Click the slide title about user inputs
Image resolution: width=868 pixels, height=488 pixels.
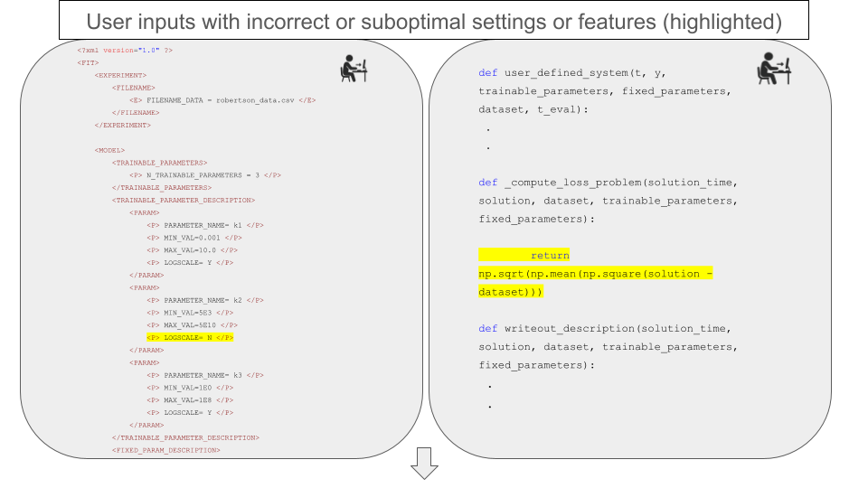(433, 21)
